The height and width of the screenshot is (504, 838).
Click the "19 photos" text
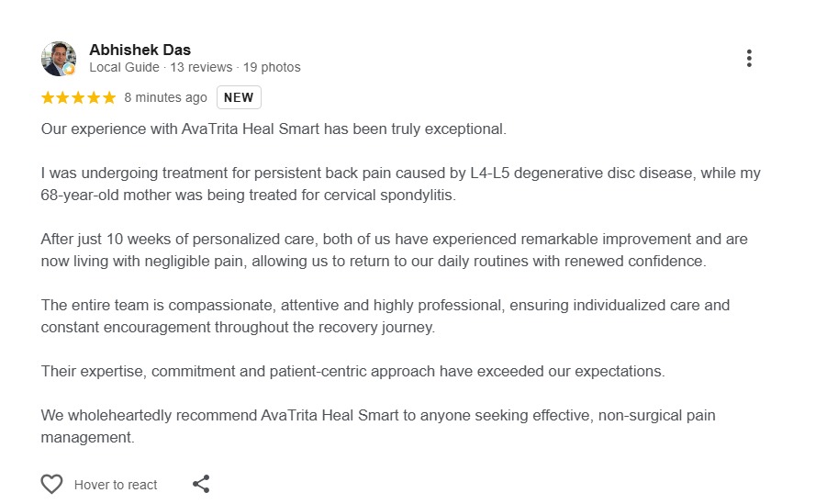pos(272,67)
